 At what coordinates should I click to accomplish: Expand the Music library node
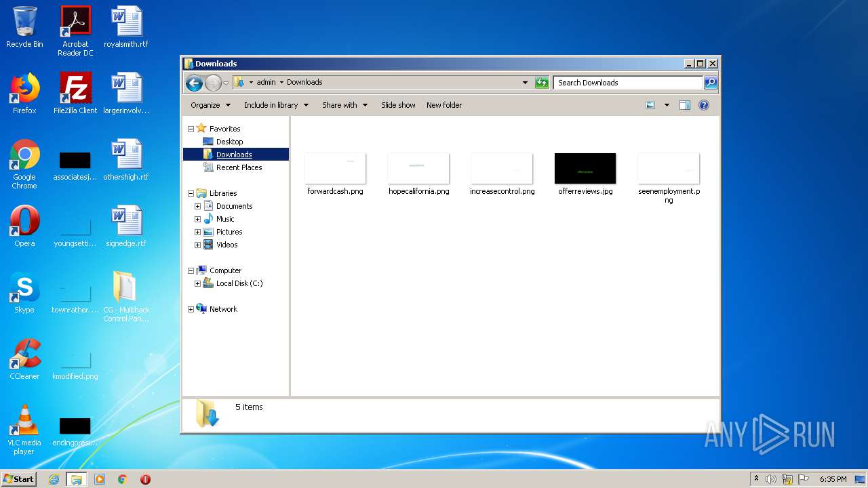pyautogui.click(x=197, y=219)
